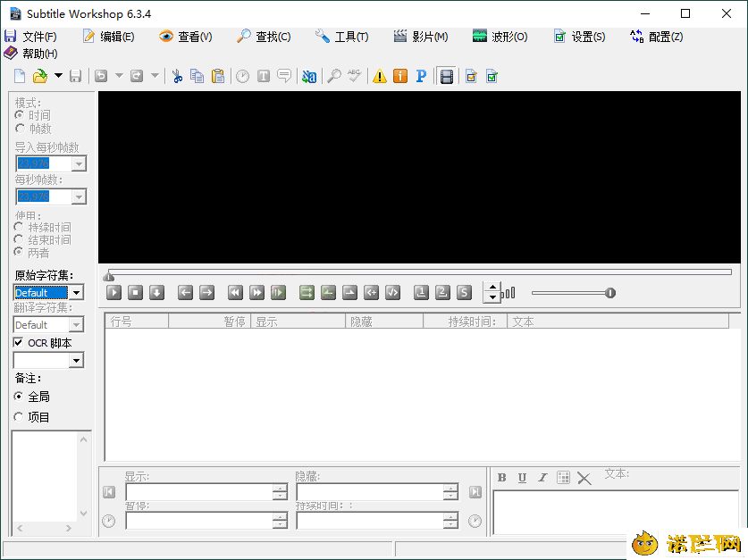
Task: Expand recent files arrow beside open icon
Action: point(58,76)
